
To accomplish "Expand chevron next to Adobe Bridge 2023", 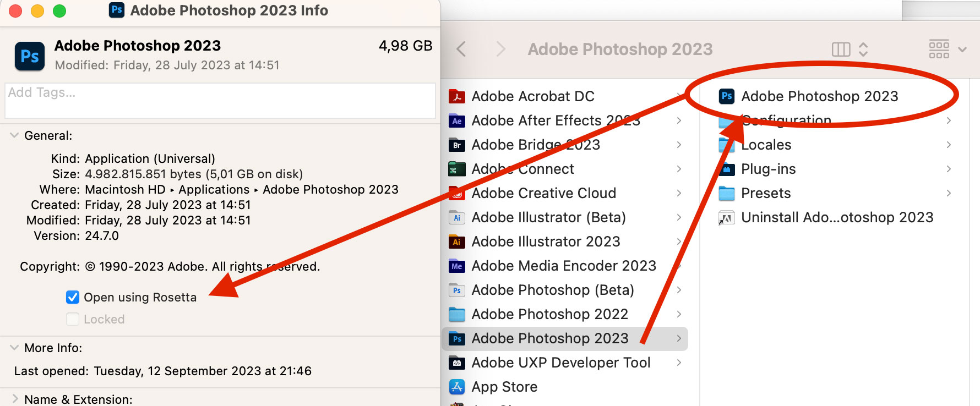I will point(679,145).
